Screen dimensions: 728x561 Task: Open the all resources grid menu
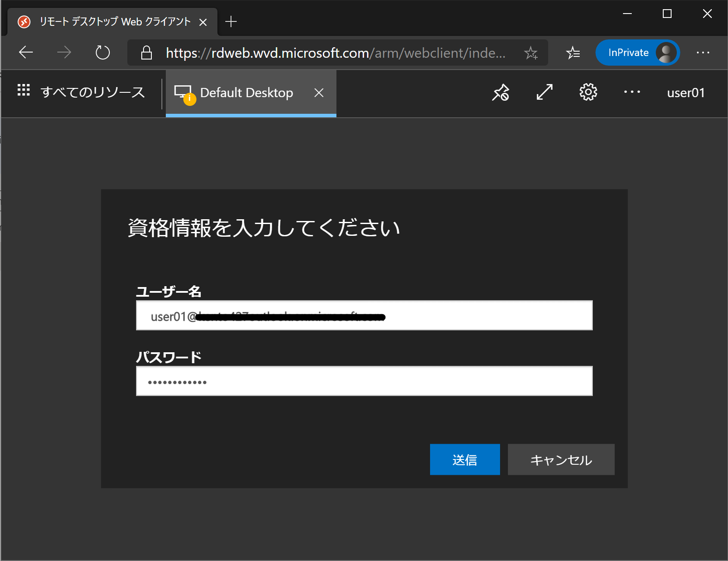click(x=23, y=91)
